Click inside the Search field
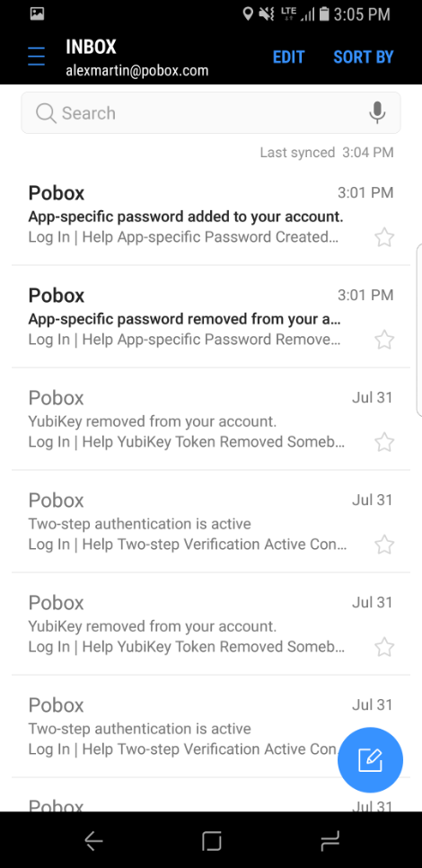This screenshot has height=868, width=422. click(x=211, y=113)
